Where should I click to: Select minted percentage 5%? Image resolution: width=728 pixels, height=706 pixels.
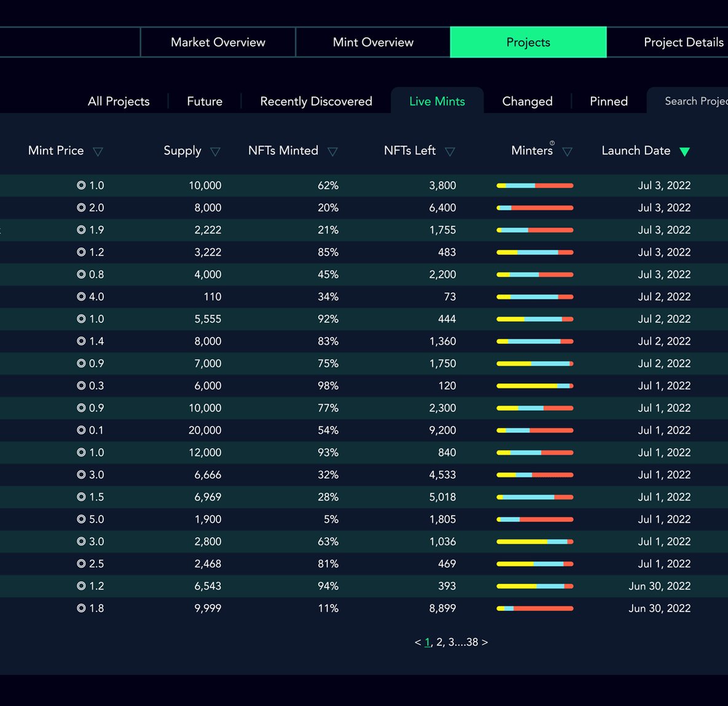(x=331, y=520)
